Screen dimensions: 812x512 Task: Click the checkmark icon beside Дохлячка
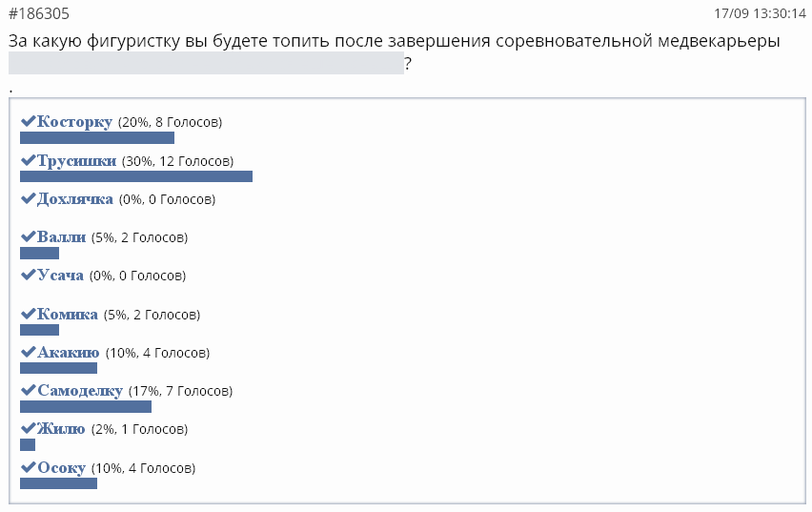click(28, 199)
